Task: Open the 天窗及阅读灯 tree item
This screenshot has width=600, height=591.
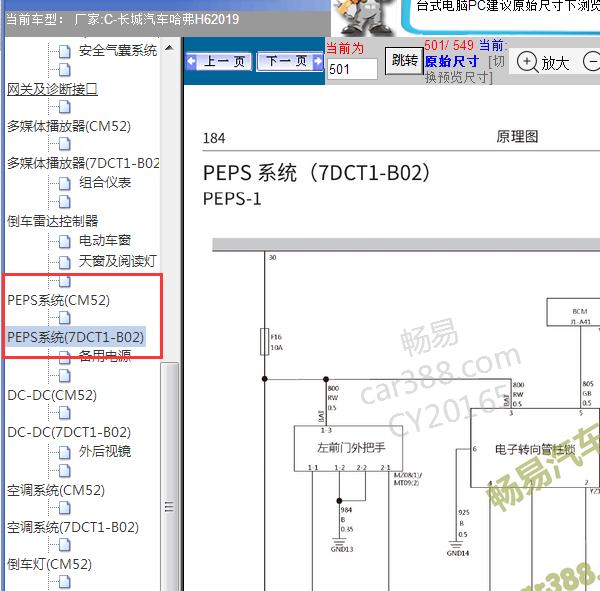Action: (118, 261)
